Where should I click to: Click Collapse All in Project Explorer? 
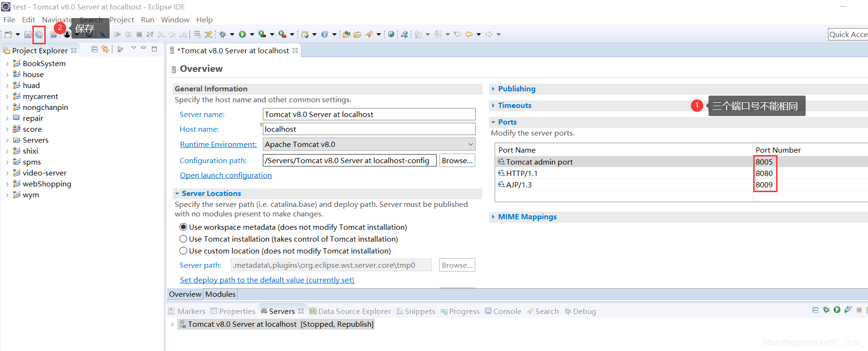[x=94, y=49]
